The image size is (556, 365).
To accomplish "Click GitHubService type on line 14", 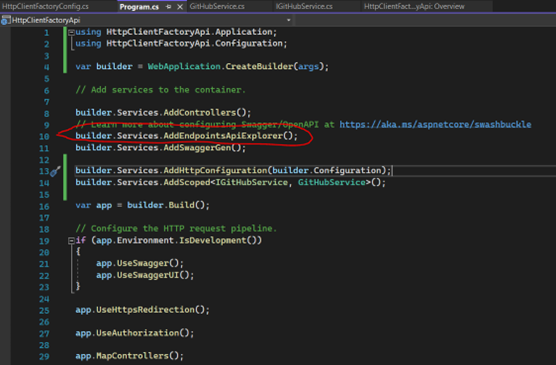I will coord(332,182).
